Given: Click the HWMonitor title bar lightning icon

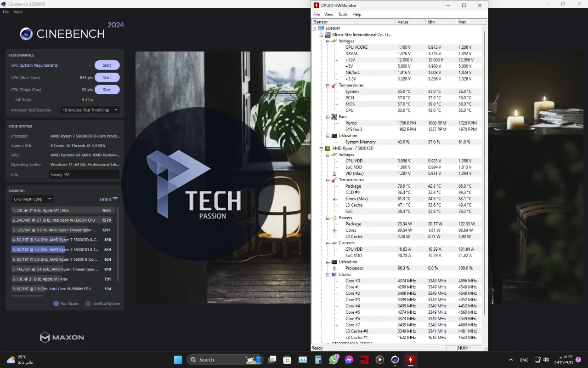Looking at the screenshot, I should point(317,6).
